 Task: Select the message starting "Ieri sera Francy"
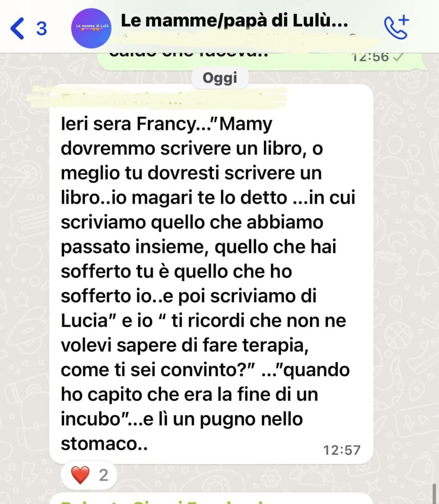(211, 274)
